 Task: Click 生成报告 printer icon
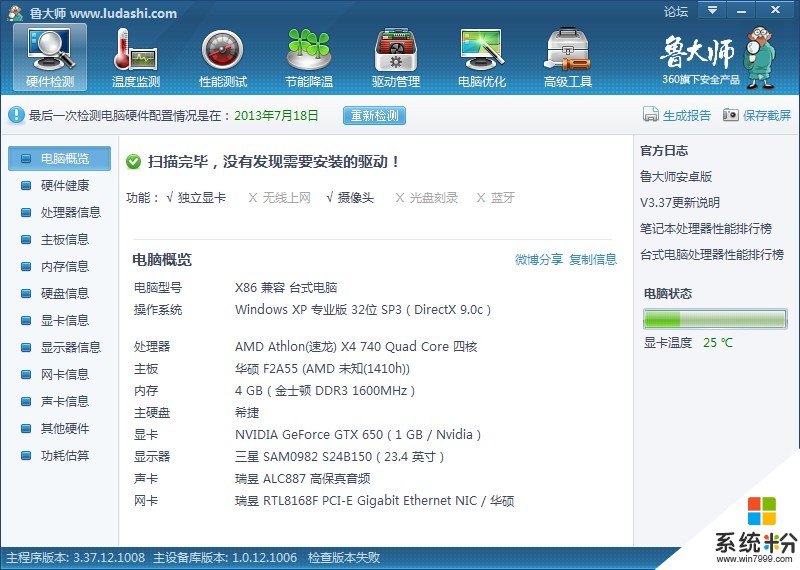tap(650, 115)
